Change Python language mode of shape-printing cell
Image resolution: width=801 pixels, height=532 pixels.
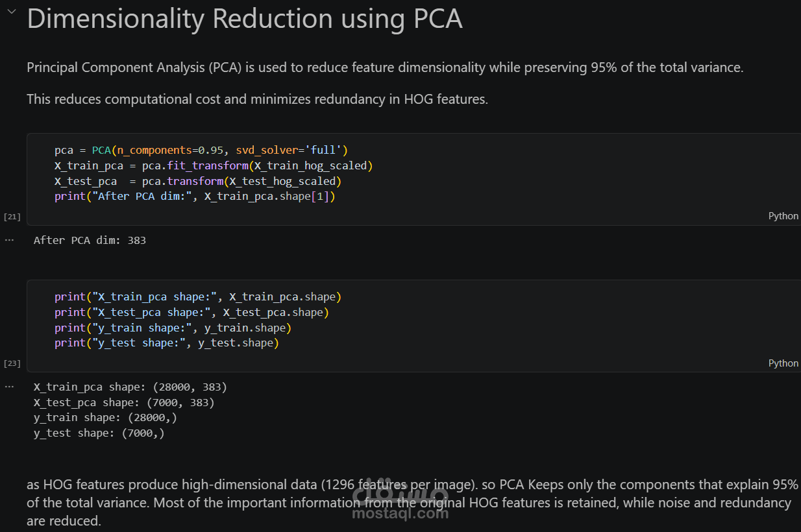tap(783, 363)
